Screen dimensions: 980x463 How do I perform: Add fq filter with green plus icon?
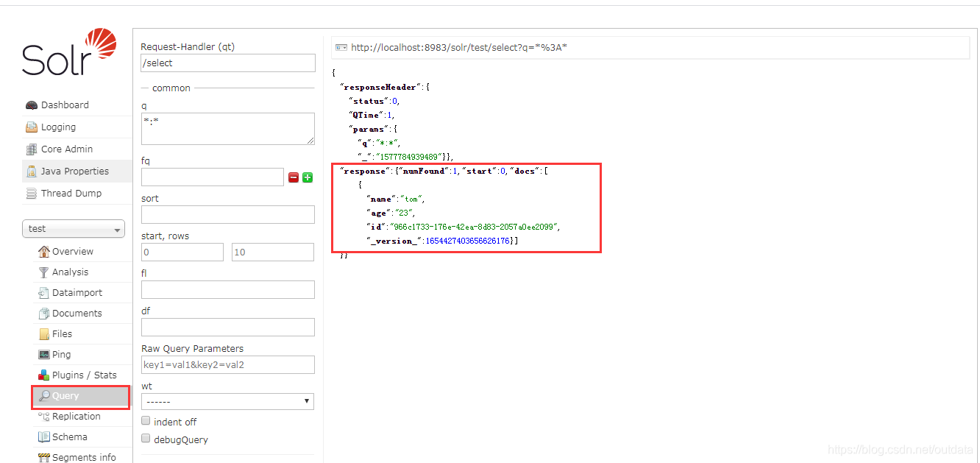coord(308,177)
